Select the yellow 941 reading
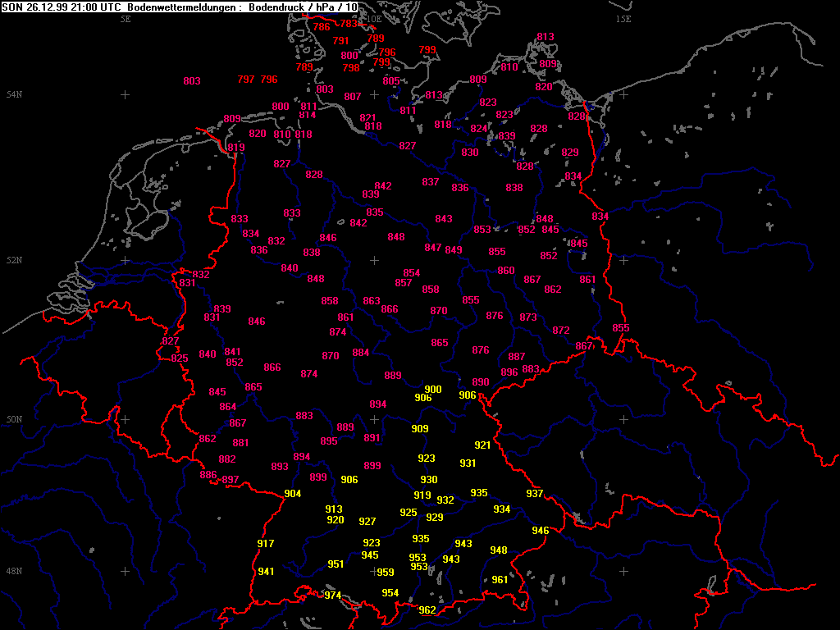This screenshot has height=630, width=840. 266,572
